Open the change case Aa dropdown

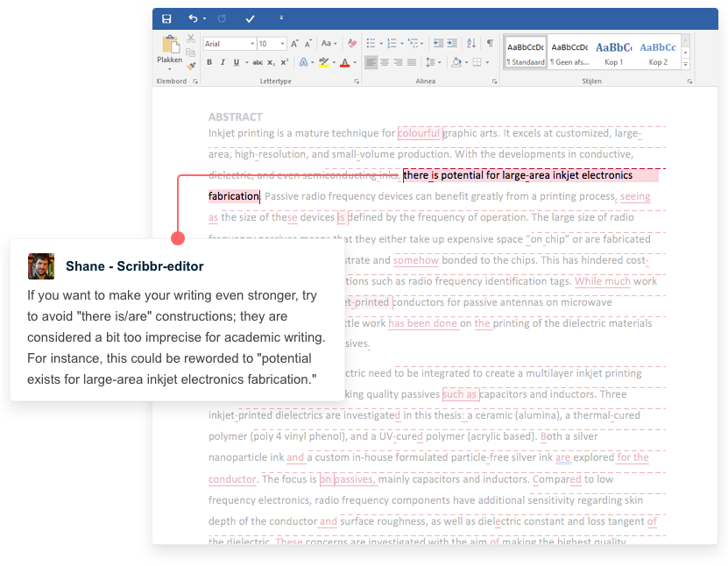point(329,44)
